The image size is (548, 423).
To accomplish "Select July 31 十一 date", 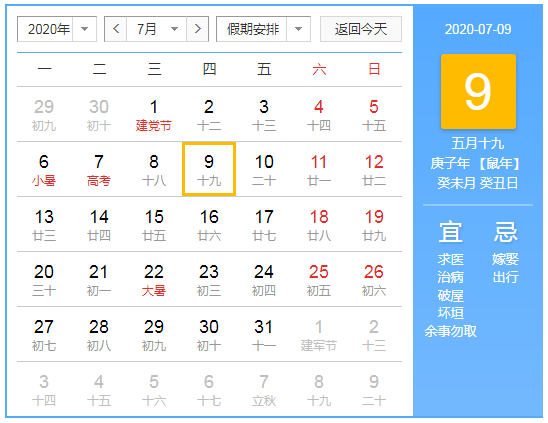I will coord(264,335).
